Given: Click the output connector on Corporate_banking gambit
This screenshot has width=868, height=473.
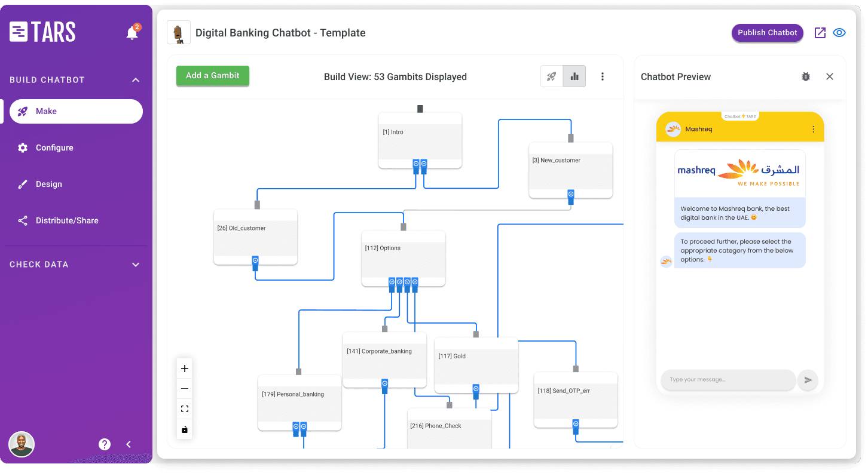Looking at the screenshot, I should [385, 386].
